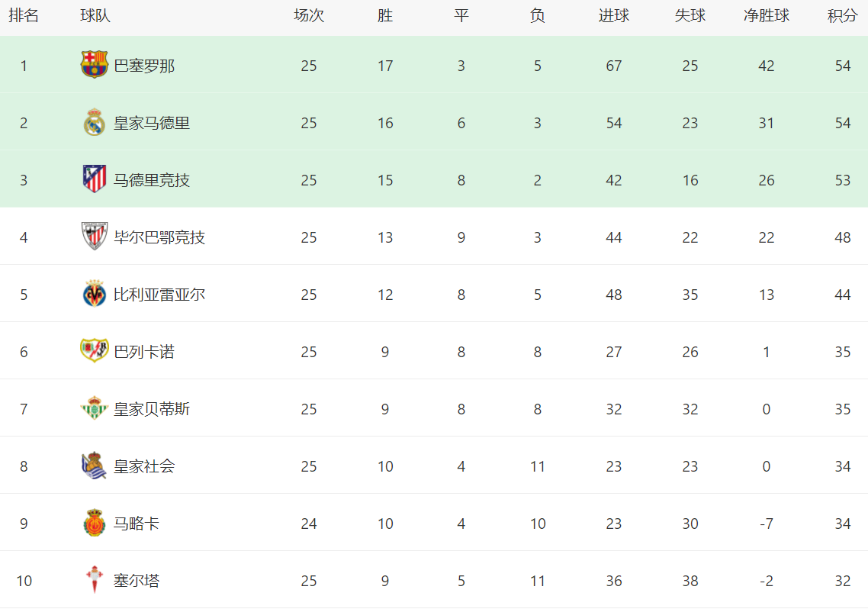Click the Real Betis crest icon
This screenshot has width=868, height=609.
95,408
